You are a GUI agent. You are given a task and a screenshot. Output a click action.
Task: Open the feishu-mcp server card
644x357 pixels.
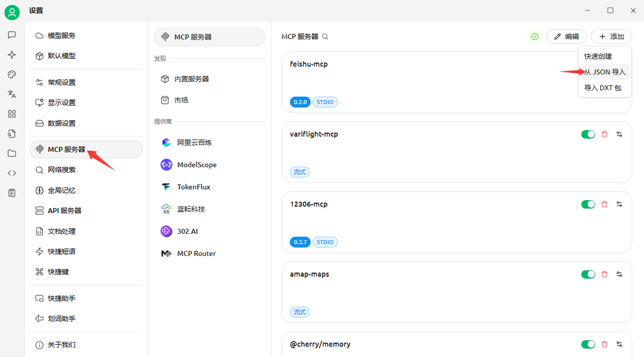click(x=456, y=82)
